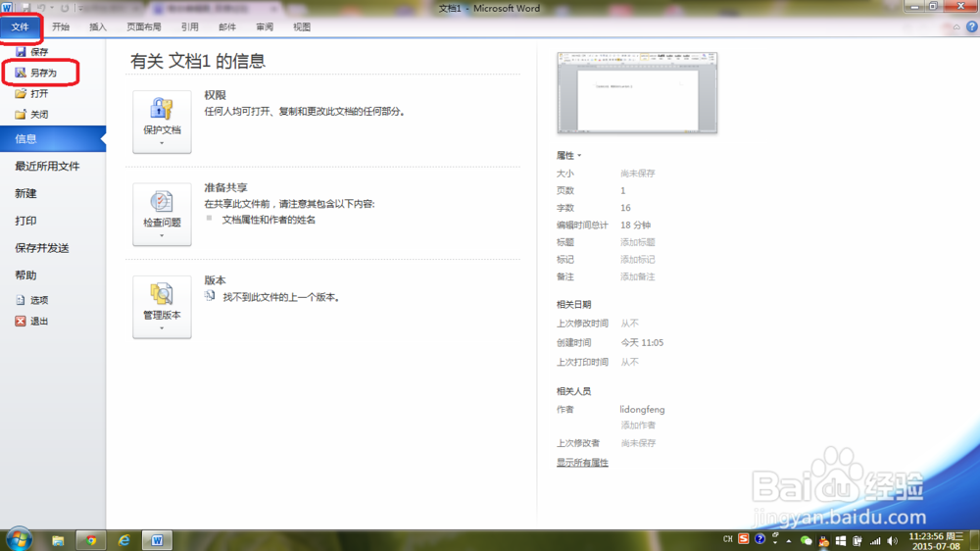Click the version history icon beside 找不到此文件的上一个版本
This screenshot has width=980, height=551.
[x=210, y=296]
